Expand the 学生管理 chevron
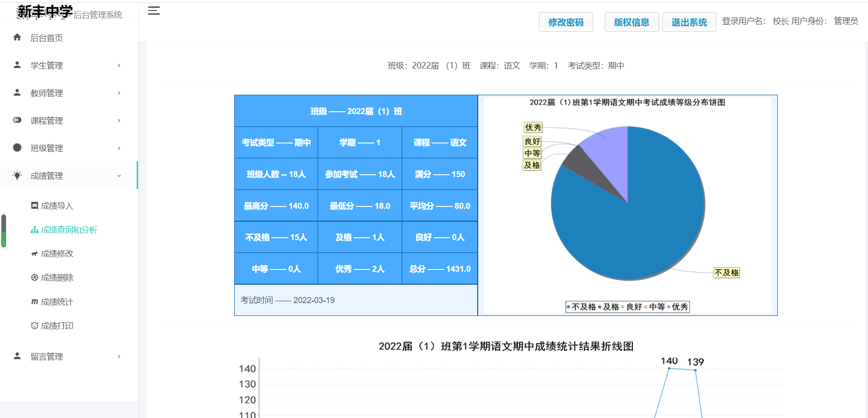The image size is (868, 418). click(x=119, y=65)
